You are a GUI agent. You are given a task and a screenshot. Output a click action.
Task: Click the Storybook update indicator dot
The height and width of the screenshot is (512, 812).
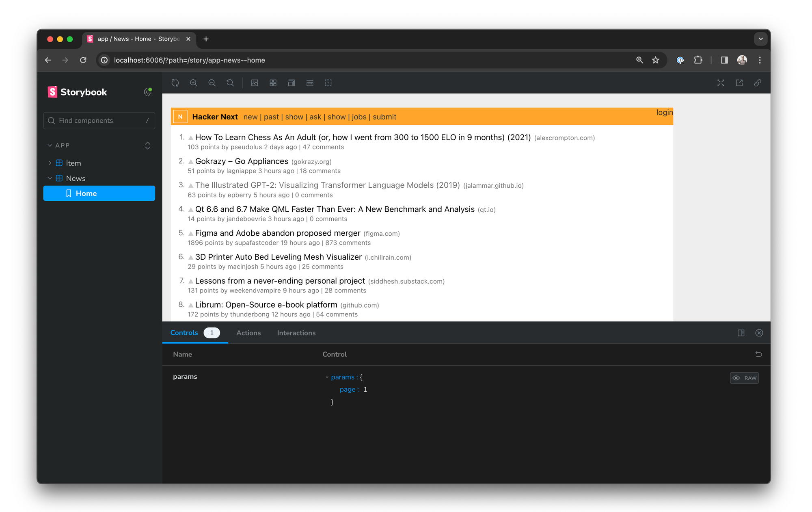tap(150, 89)
